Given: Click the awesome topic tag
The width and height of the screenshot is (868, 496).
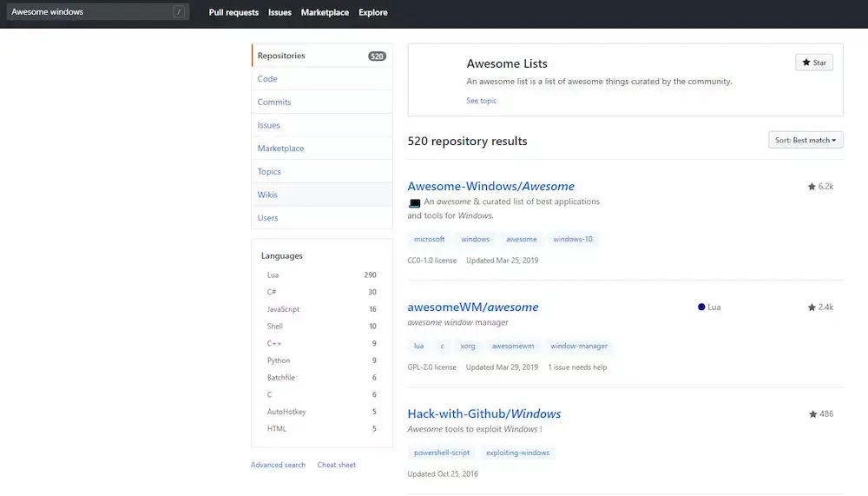Looking at the screenshot, I should (522, 240).
